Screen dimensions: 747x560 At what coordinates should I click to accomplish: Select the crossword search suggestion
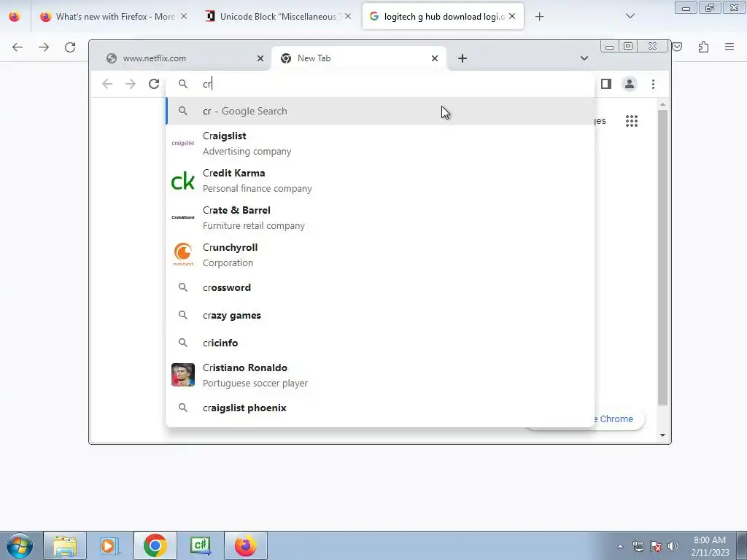[379, 287]
